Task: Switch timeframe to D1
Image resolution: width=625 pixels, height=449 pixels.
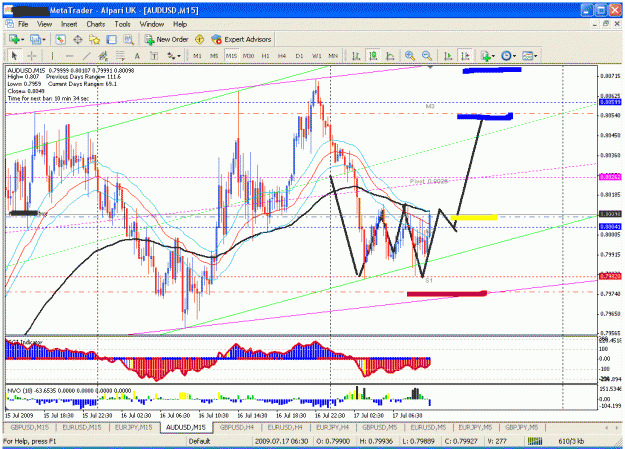Action: coord(299,56)
